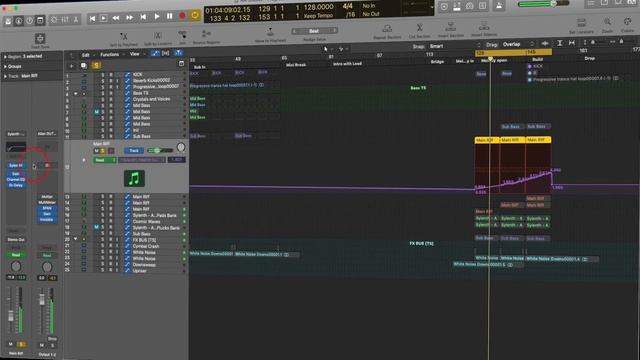Image resolution: width=640 pixels, height=360 pixels.
Task: Open the pointer tool menu
Action: [x=327, y=49]
